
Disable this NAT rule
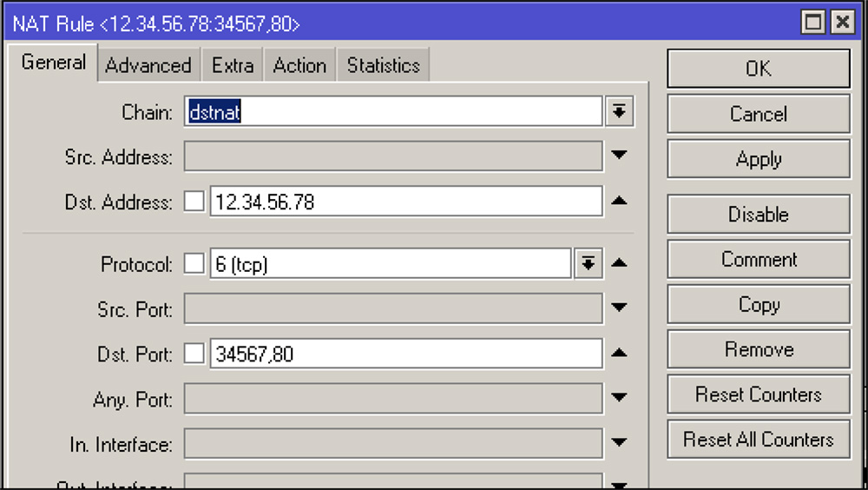tap(758, 215)
